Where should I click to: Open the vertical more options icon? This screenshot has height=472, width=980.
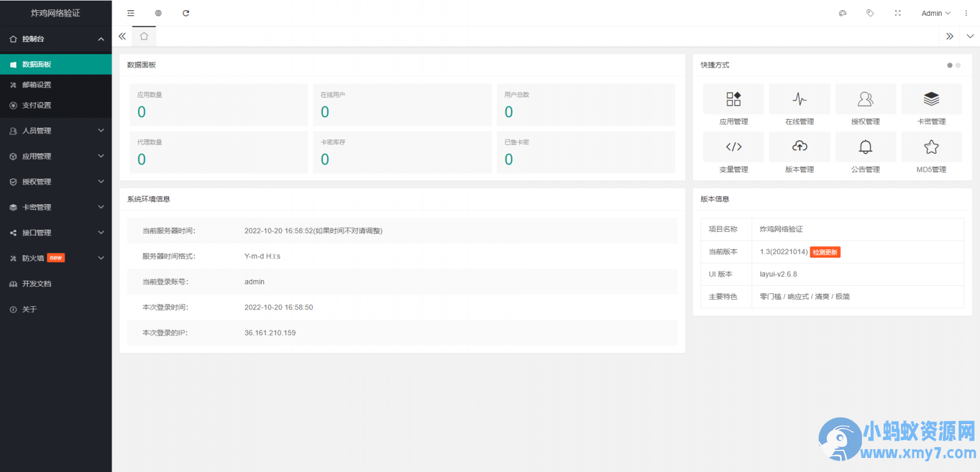966,13
